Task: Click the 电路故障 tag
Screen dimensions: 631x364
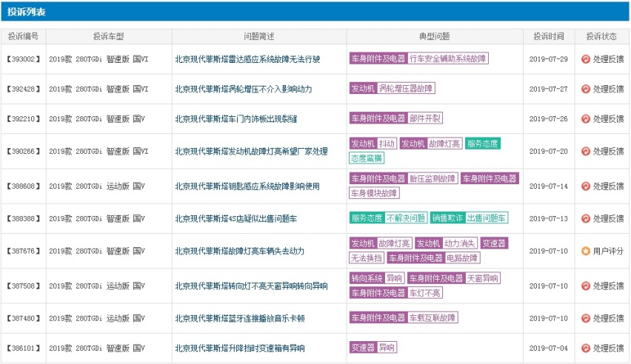Action: click(462, 257)
